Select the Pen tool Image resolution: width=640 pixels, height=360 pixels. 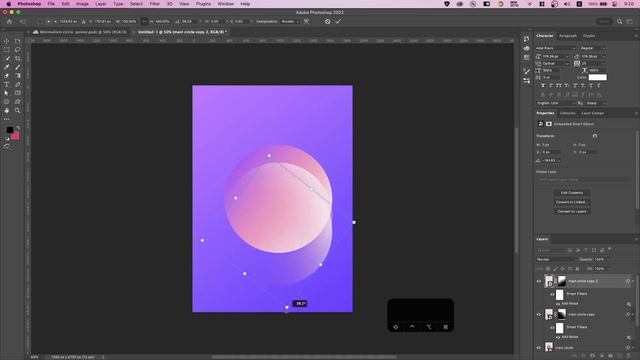[x=17, y=84]
